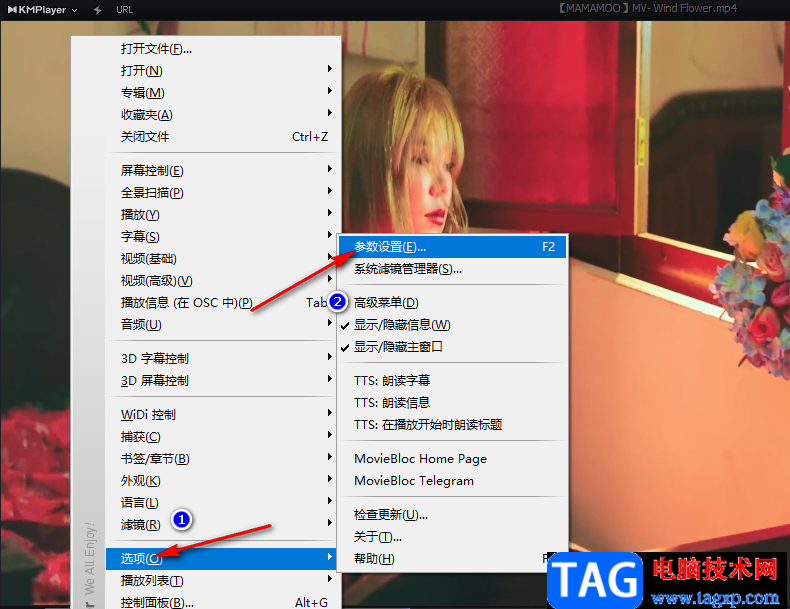Image resolution: width=790 pixels, height=609 pixels.
Task: Expand the 字幕(S) submenu
Action: tap(223, 236)
